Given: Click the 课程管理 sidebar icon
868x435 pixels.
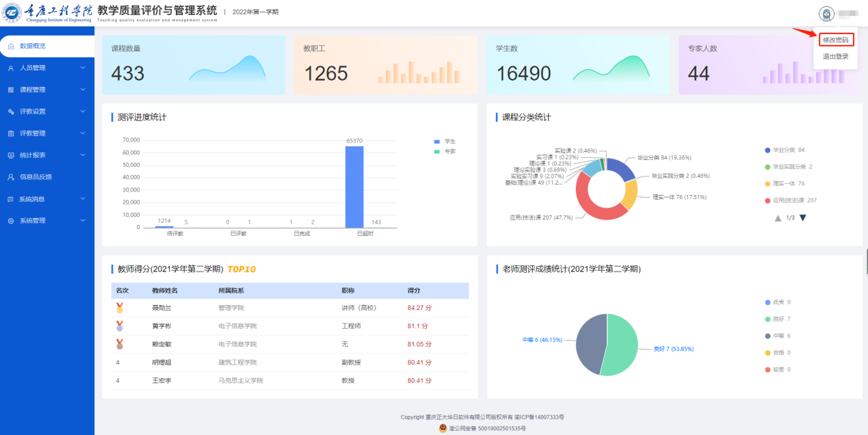Looking at the screenshot, I should pos(11,90).
